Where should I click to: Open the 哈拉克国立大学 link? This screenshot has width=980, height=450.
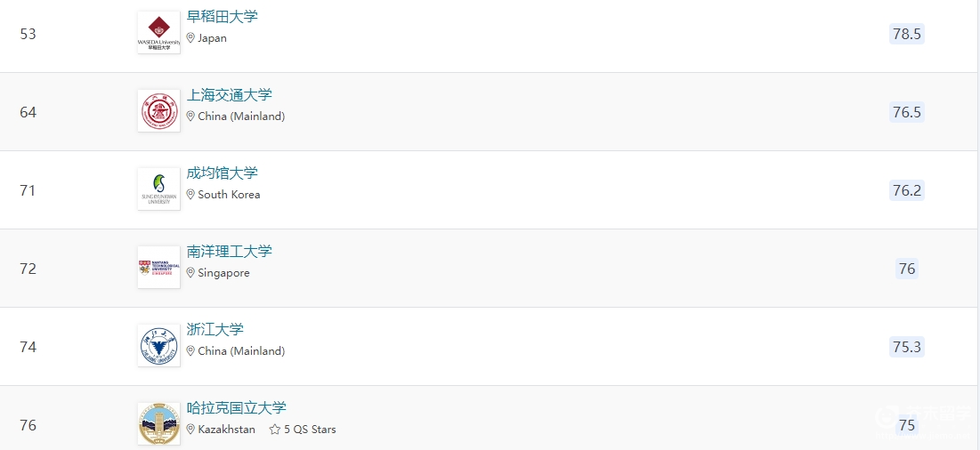pyautogui.click(x=236, y=408)
